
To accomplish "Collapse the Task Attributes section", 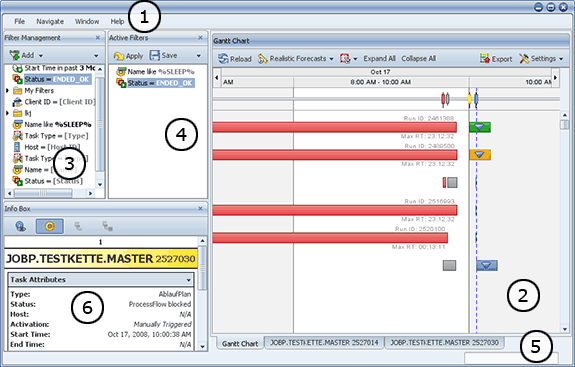I will [x=188, y=280].
